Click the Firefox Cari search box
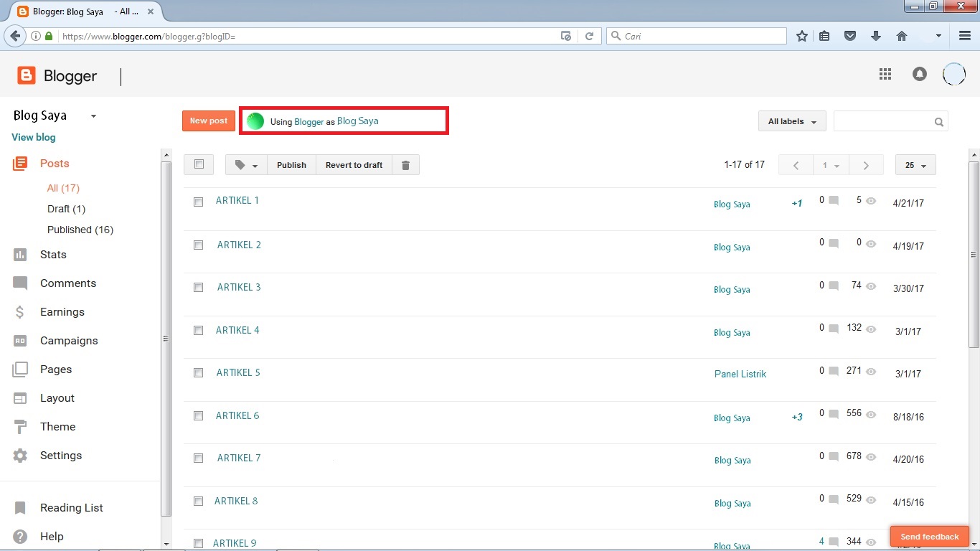 pos(697,36)
